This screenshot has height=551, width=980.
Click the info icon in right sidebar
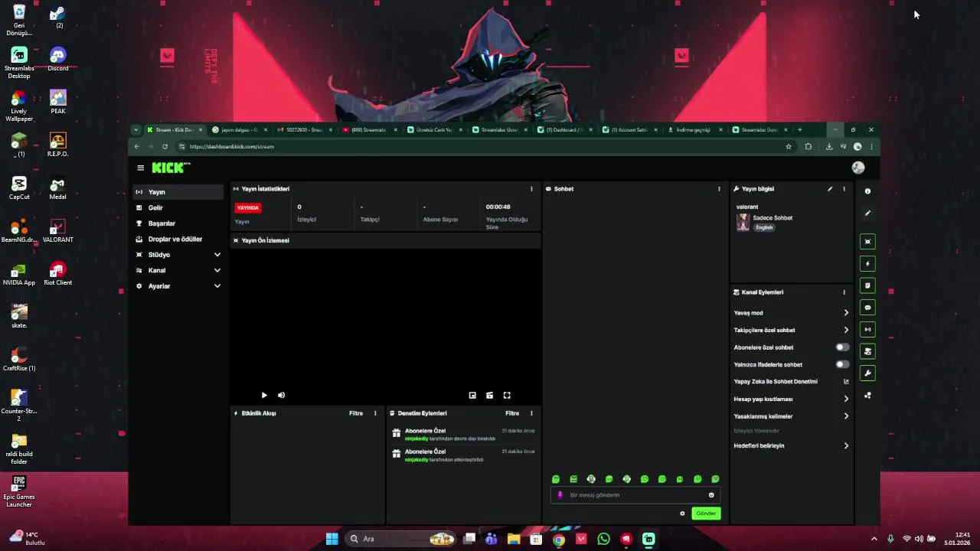[x=867, y=191]
